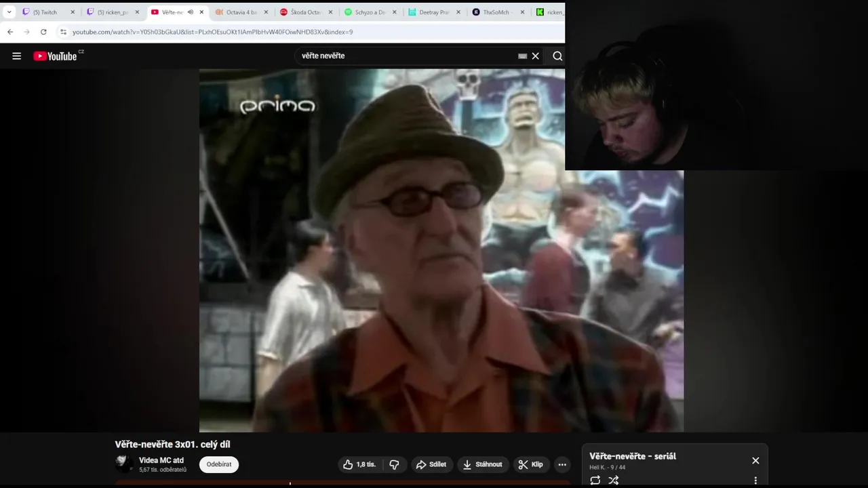View site information icon in address bar
The width and height of the screenshot is (868, 488).
63,32
